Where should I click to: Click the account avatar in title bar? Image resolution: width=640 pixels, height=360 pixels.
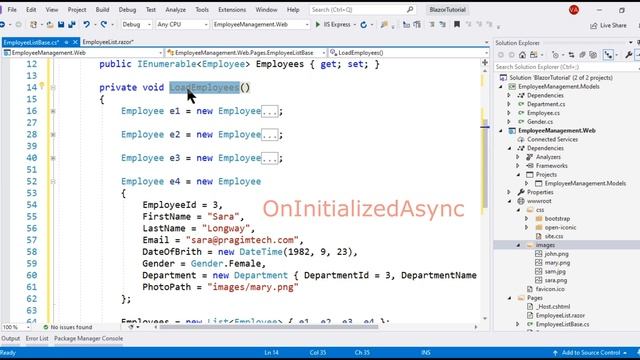(x=573, y=10)
